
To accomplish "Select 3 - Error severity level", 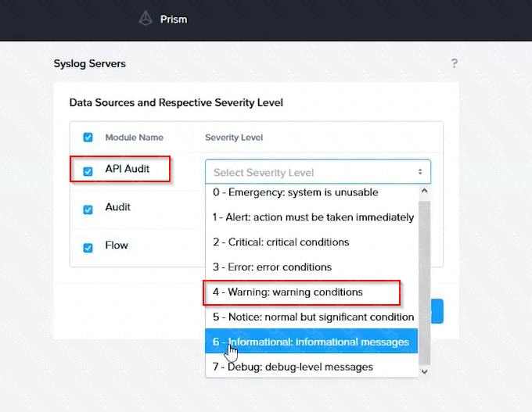I will (272, 267).
